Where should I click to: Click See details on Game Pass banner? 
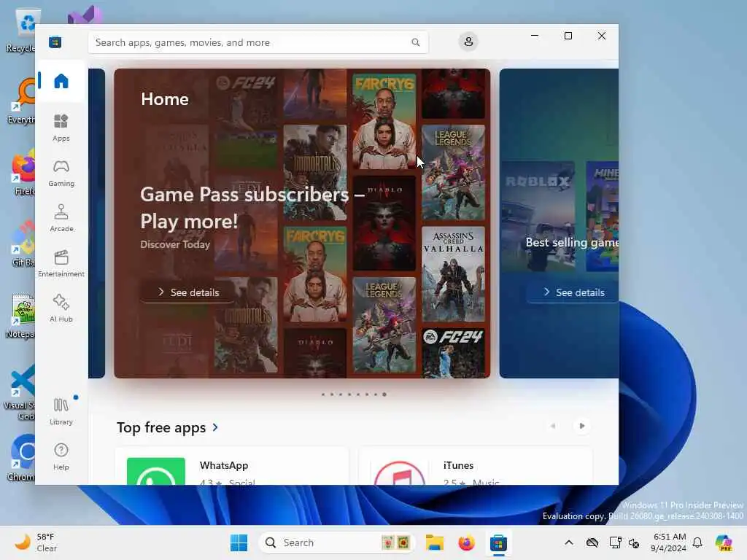click(187, 292)
